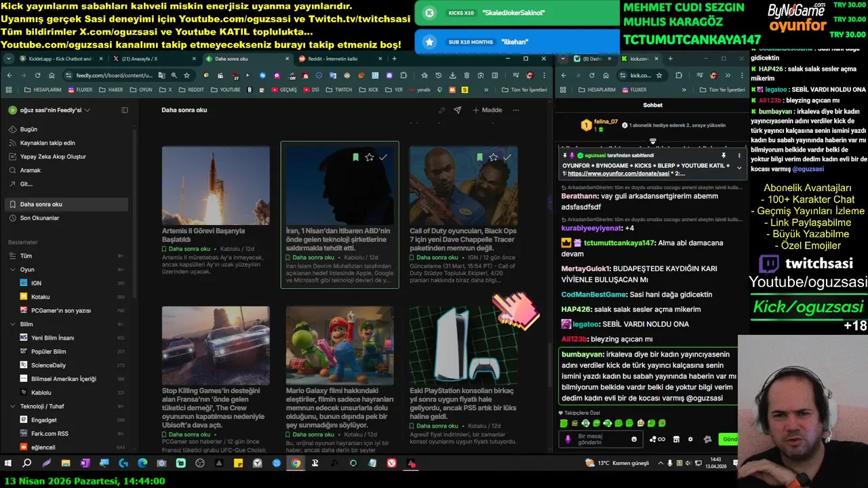This screenshot has width=868, height=488.
Task: Open Windows Start menu
Action: (x=8, y=464)
